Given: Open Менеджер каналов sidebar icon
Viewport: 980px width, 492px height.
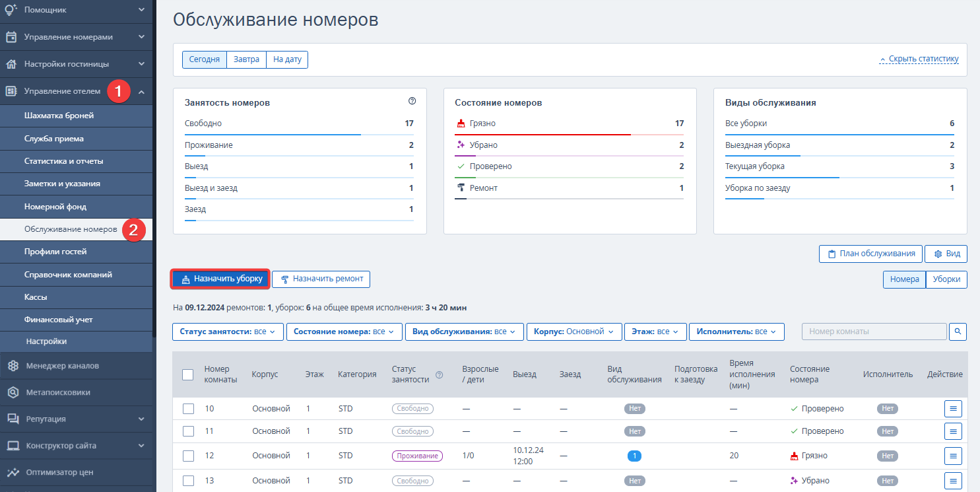Looking at the screenshot, I should (x=13, y=365).
